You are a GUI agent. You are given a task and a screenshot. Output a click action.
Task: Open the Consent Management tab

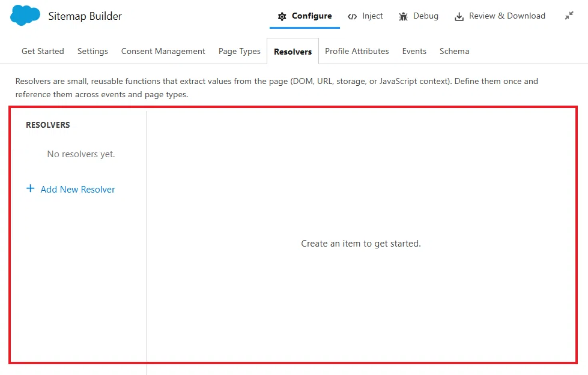[163, 52]
